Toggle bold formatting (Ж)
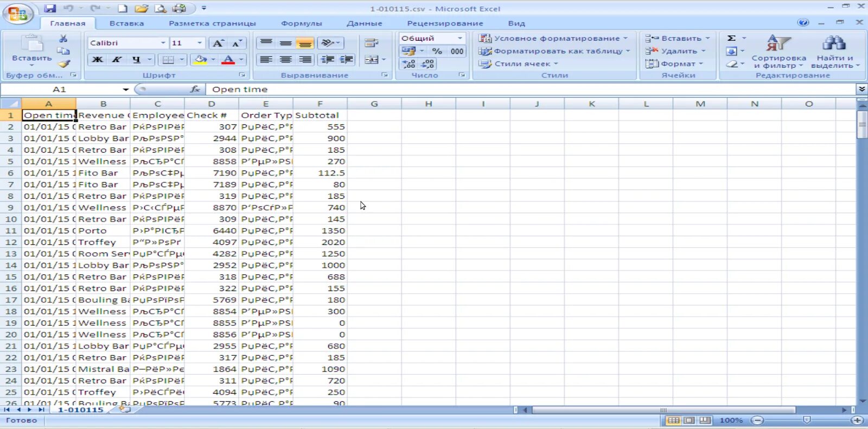Image resolution: width=868 pixels, height=429 pixels. coord(98,59)
